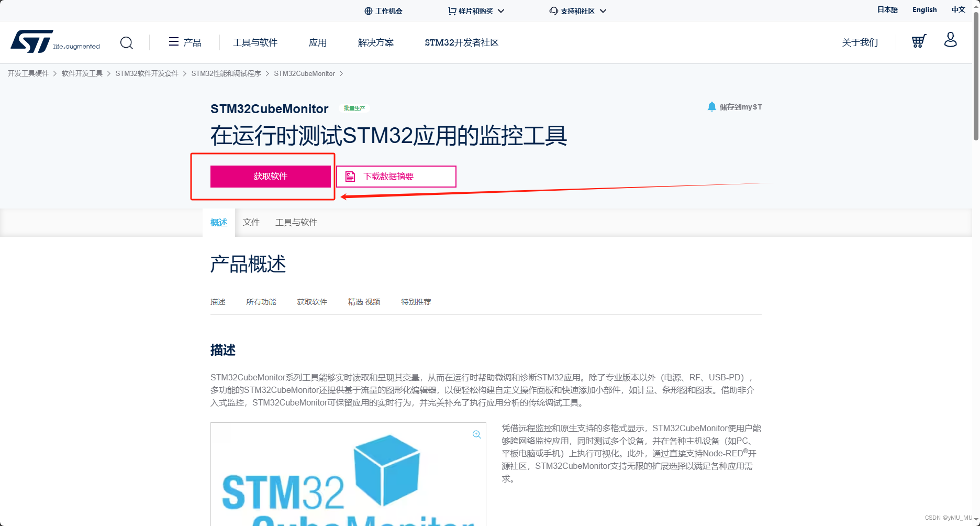Click the magnifier to enlarge the STM32CubeMonitor image
The height and width of the screenshot is (526, 980).
477,434
